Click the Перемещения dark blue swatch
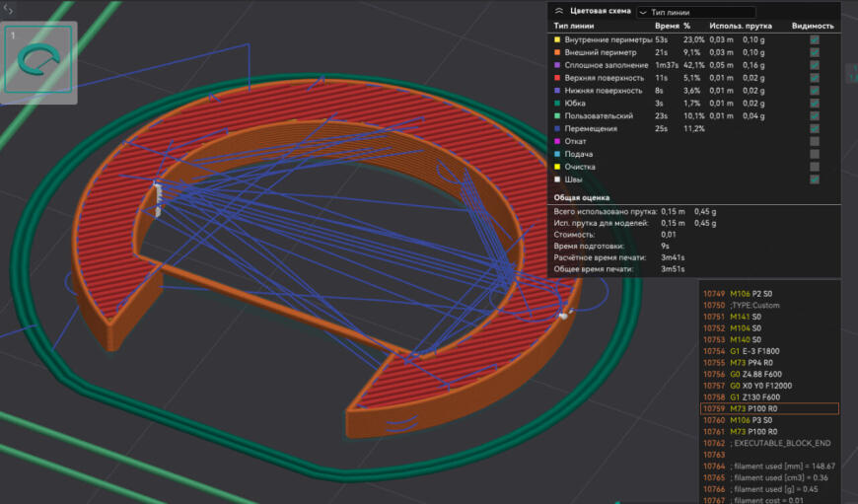The image size is (858, 504). click(x=557, y=128)
